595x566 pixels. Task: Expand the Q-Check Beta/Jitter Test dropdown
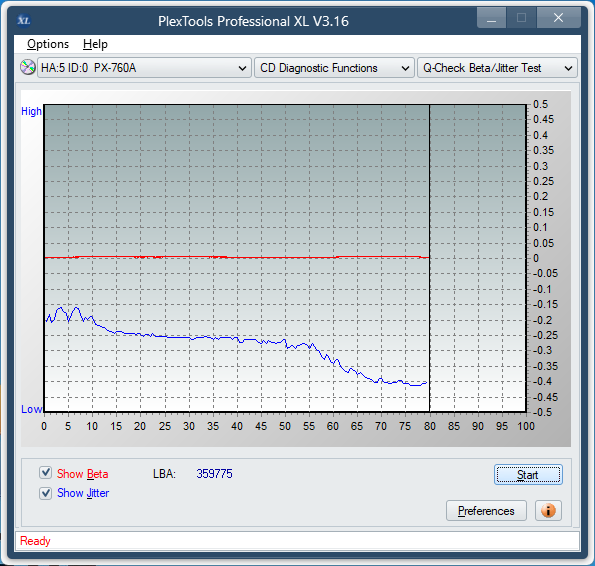[497, 68]
